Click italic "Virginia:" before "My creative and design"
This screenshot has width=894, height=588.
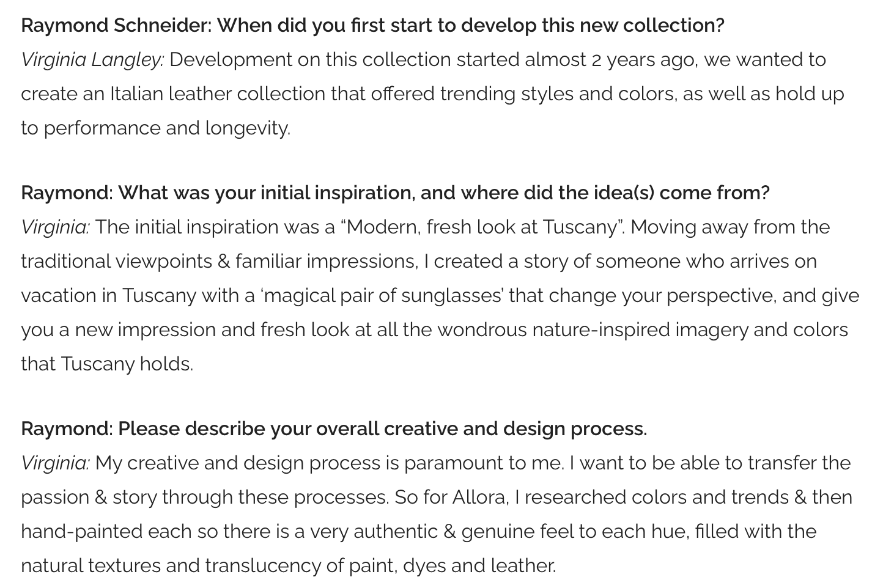pyautogui.click(x=55, y=463)
